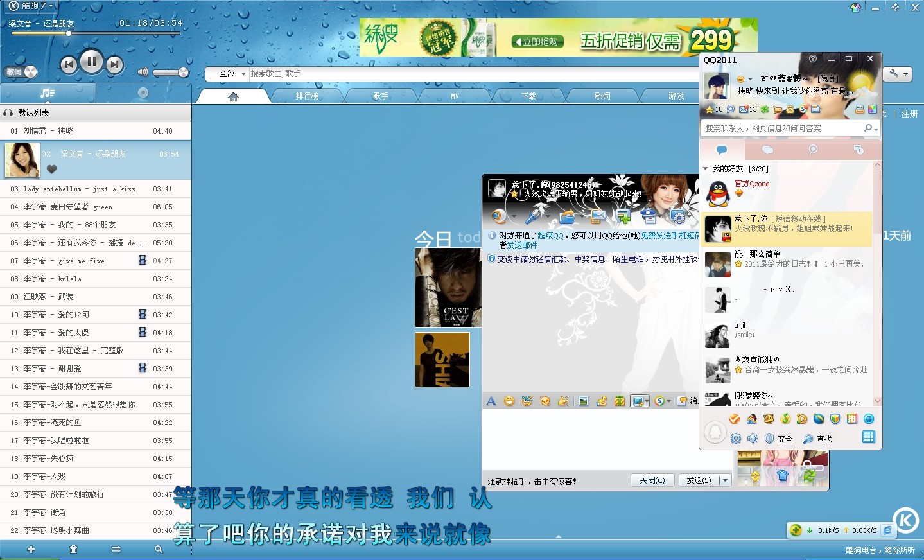Open the 排行榜 tab
Screen dimensions: 924x560
[x=307, y=96]
